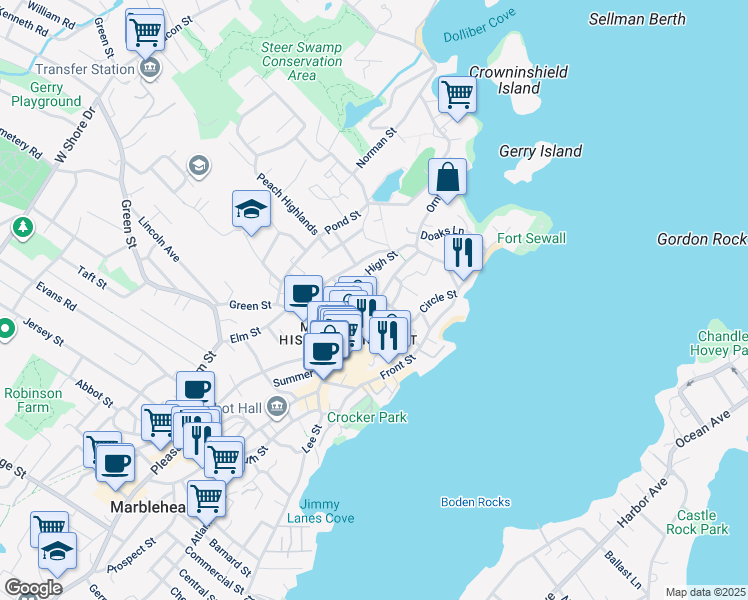Open the Abbot Hall landmark icon
The image size is (748, 600).
[277, 406]
